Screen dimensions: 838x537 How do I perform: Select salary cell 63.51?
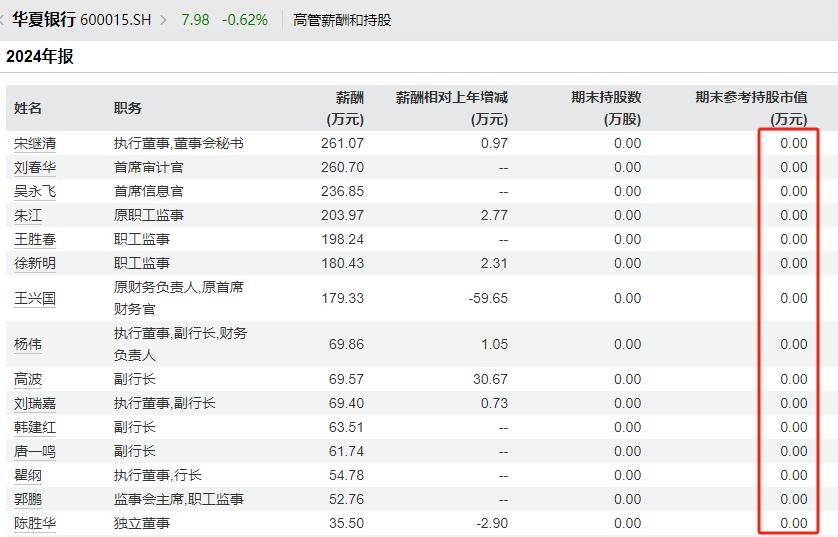(346, 427)
